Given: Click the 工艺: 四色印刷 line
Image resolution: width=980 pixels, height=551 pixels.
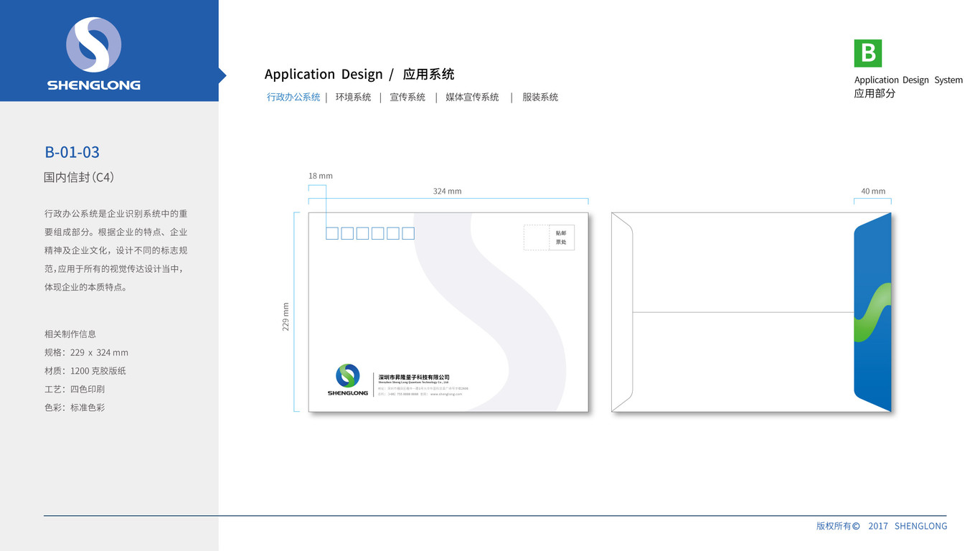Looking at the screenshot, I should tap(75, 389).
